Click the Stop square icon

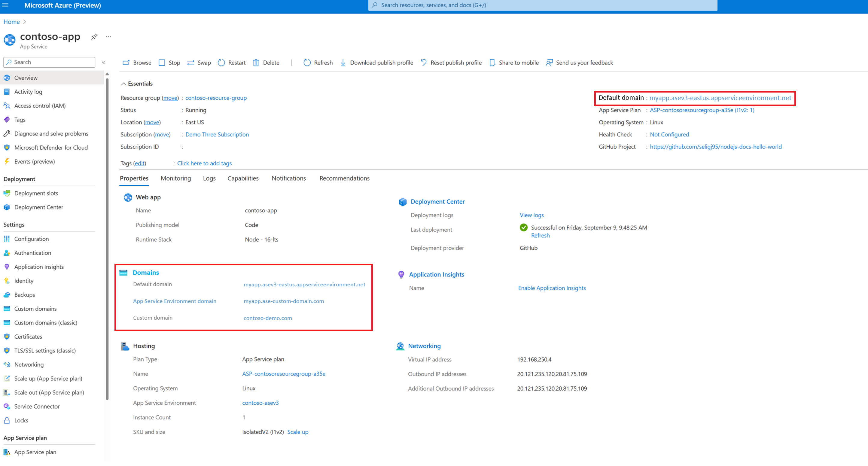[162, 63]
